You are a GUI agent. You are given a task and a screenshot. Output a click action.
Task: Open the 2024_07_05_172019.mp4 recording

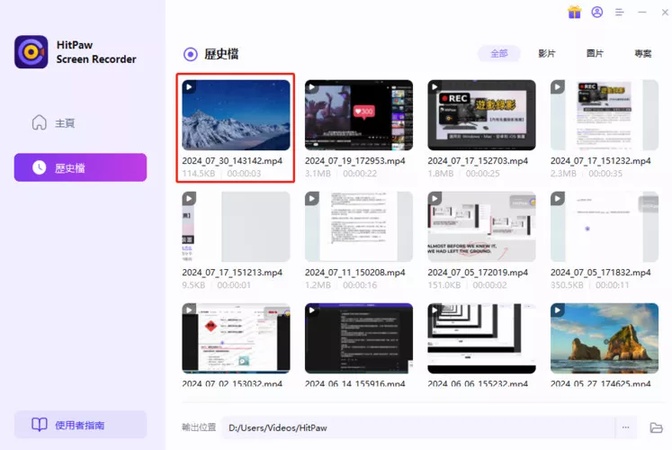pyautogui.click(x=481, y=226)
